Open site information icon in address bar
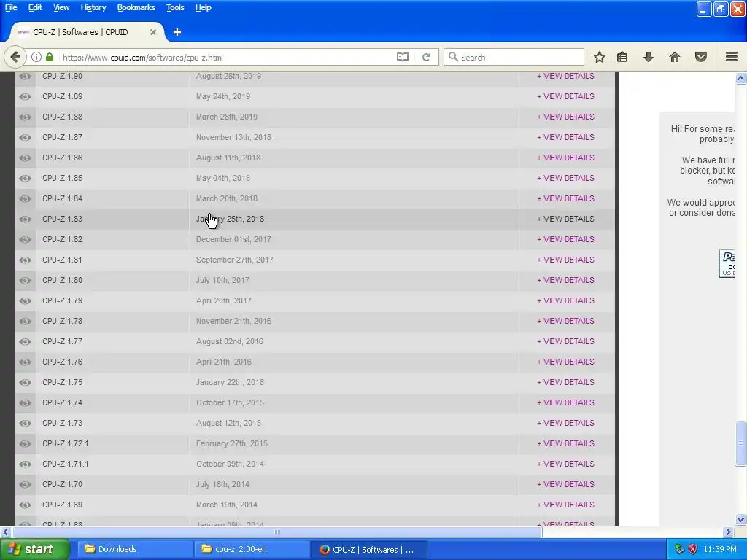This screenshot has height=560, width=747. tap(36, 57)
